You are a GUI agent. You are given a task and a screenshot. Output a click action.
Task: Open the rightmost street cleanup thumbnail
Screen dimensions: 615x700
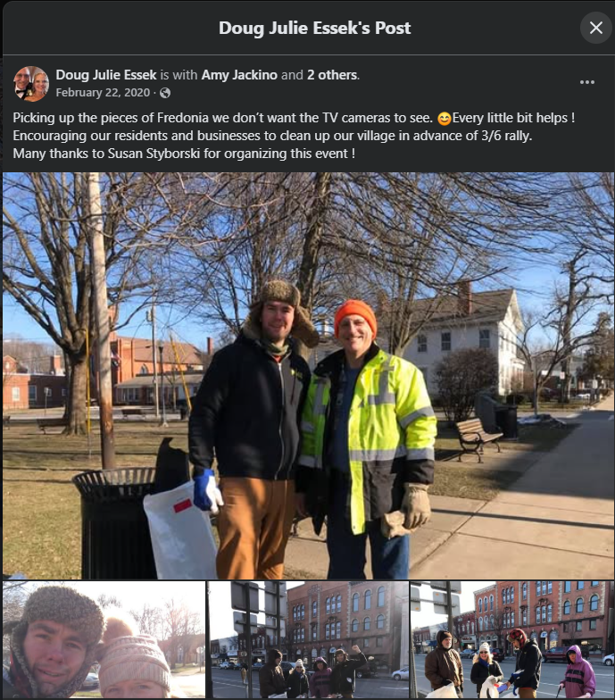click(512, 639)
